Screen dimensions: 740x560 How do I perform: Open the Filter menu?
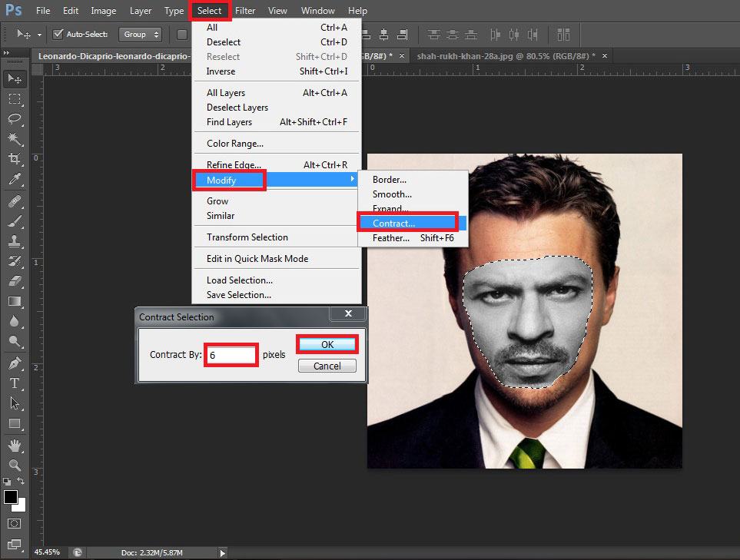pos(245,11)
